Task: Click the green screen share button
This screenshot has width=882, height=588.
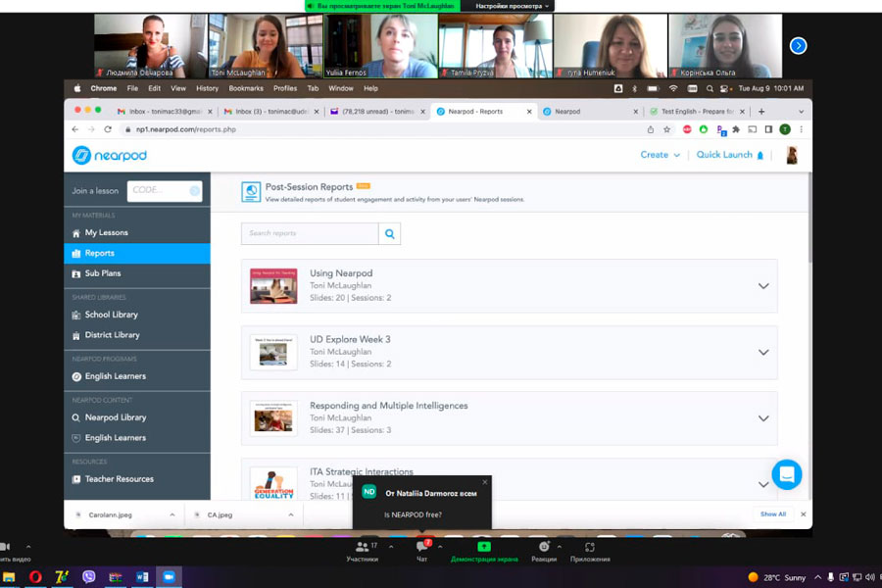Action: 484,551
